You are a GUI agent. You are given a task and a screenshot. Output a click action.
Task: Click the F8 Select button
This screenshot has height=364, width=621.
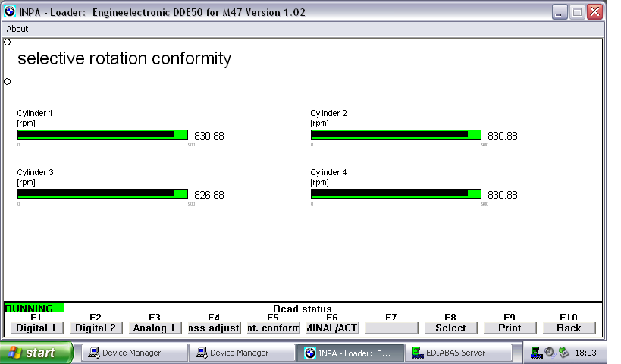click(x=450, y=328)
